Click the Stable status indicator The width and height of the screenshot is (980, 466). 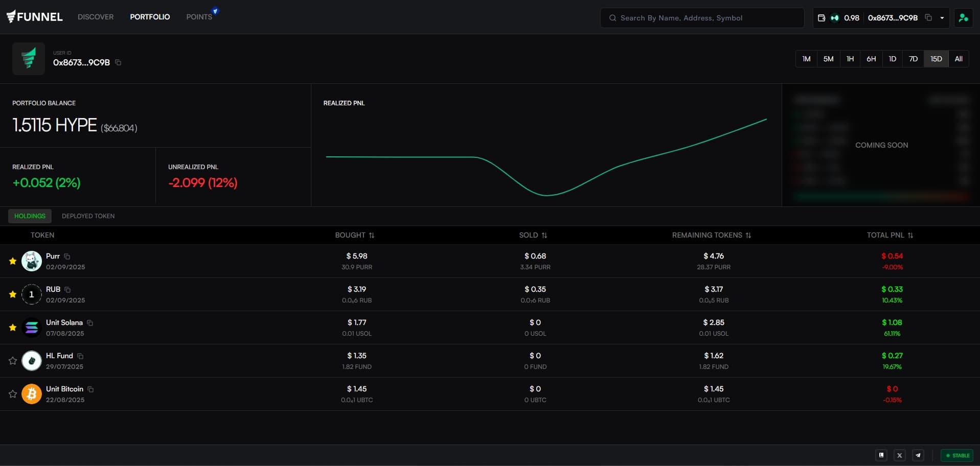pyautogui.click(x=957, y=455)
